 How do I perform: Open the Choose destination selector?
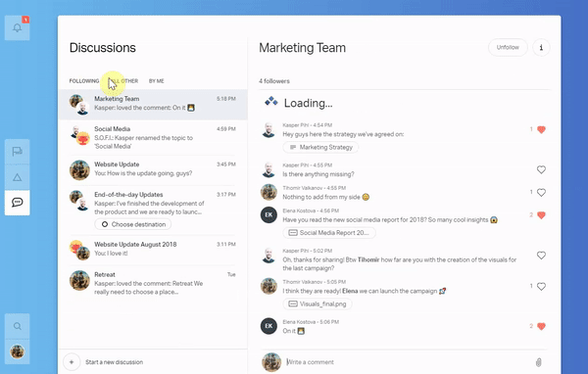tap(133, 224)
